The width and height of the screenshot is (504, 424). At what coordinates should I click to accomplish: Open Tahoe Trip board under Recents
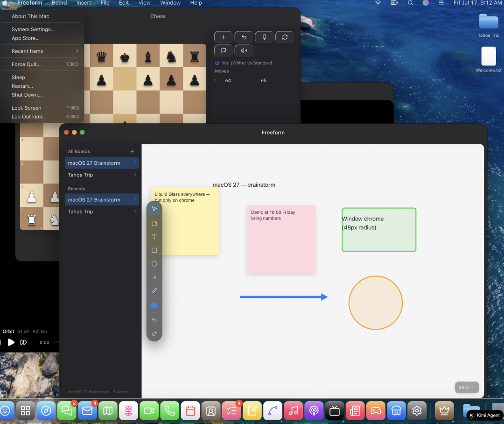coord(102,212)
